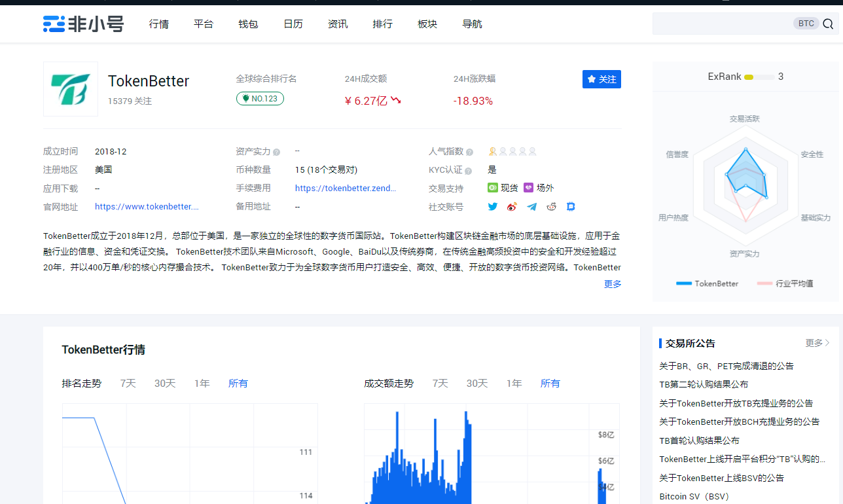Click the ExRank yellow progress bar
The image size is (843, 504).
coord(759,77)
